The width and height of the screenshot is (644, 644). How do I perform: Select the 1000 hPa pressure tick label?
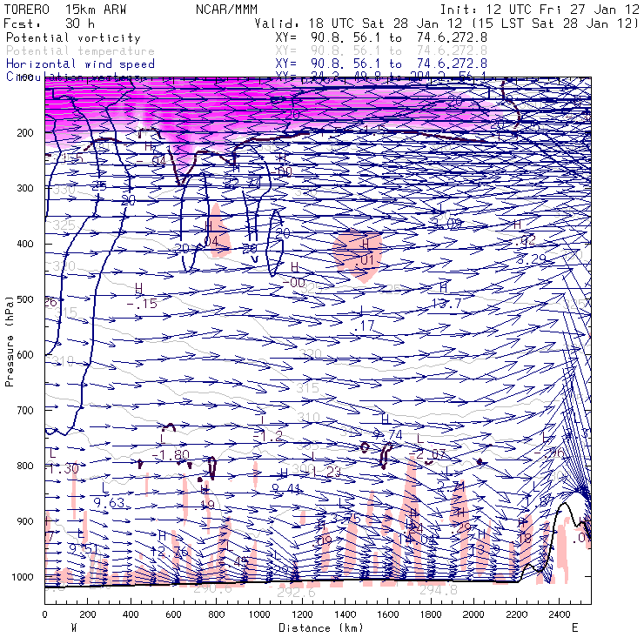click(x=22, y=577)
